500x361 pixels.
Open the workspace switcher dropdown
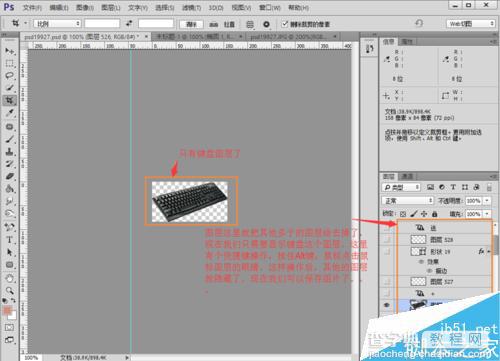pyautogui.click(x=471, y=24)
